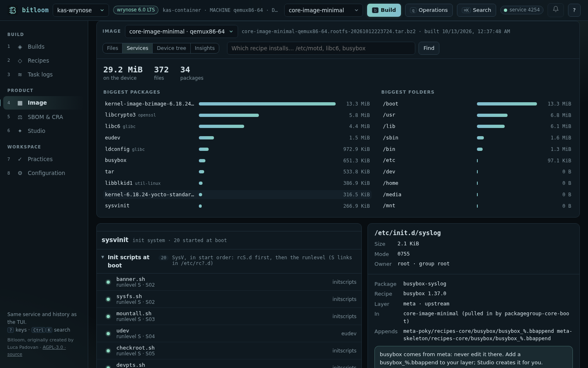Select the /sbin folder row
The height and width of the screenshot is (368, 588).
477,138
